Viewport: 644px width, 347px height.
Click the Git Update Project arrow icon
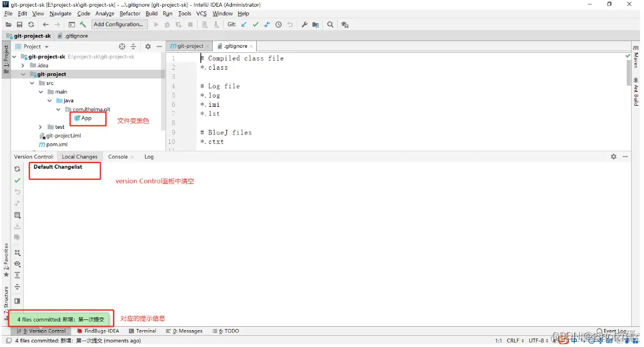pos(244,25)
